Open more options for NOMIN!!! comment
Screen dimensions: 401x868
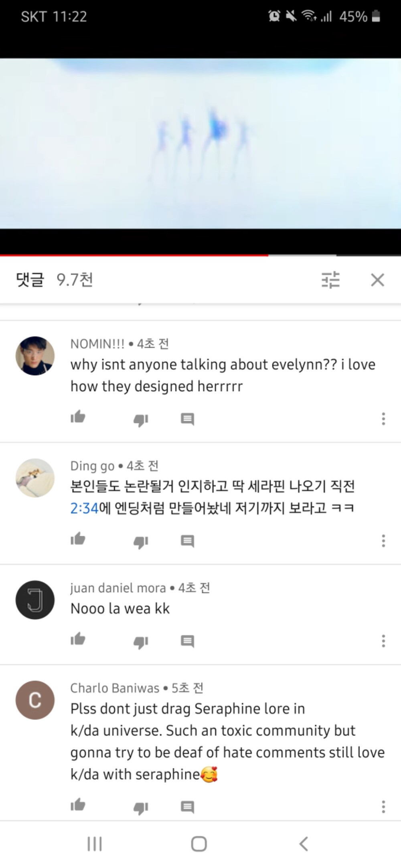pyautogui.click(x=383, y=419)
